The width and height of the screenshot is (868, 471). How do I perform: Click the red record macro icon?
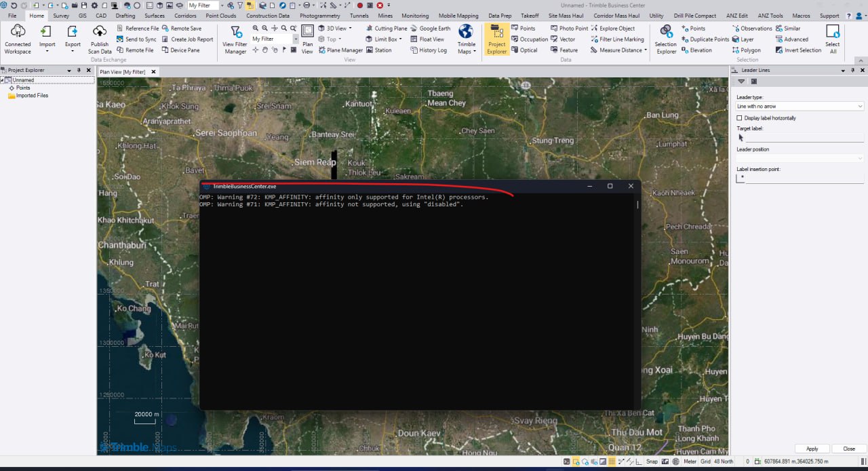coord(360,5)
